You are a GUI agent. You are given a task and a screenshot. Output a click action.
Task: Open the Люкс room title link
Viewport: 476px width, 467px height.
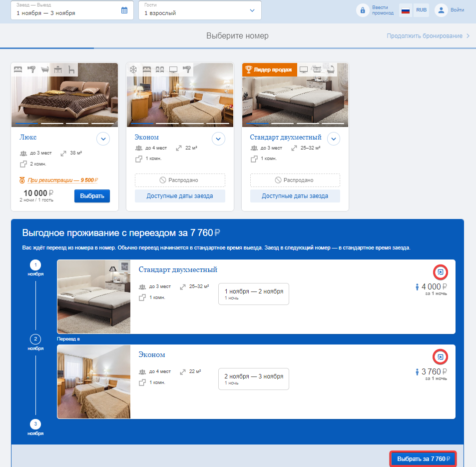28,137
